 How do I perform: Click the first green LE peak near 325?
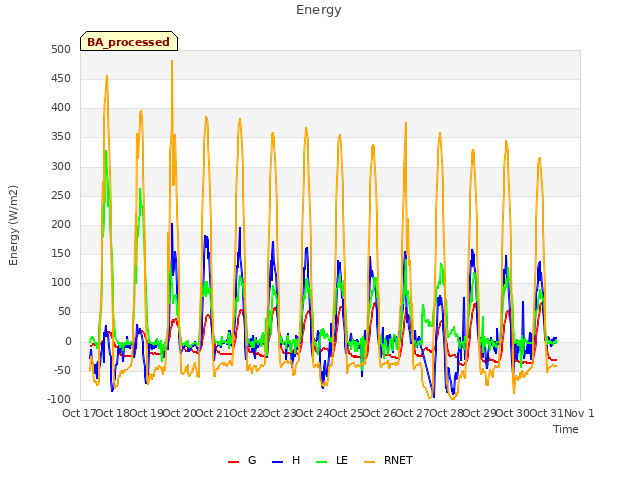[x=106, y=152]
